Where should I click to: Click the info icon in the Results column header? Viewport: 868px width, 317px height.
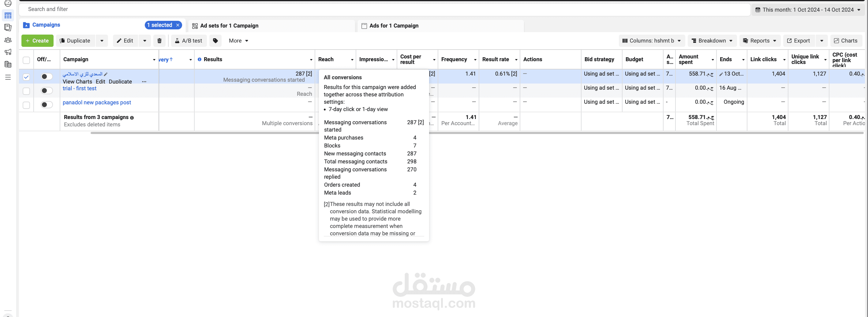[x=200, y=59]
